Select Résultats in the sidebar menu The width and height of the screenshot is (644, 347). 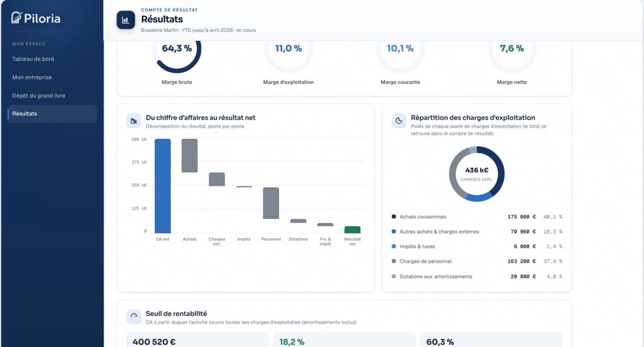point(52,114)
